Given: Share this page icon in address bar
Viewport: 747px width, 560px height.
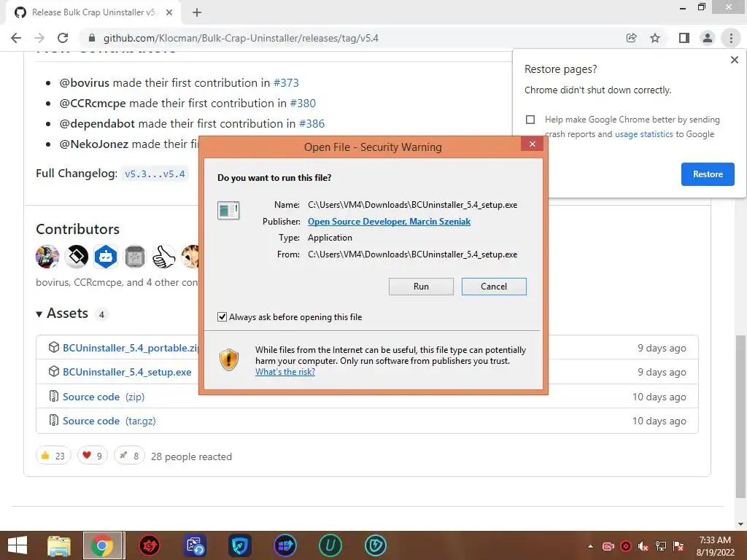Looking at the screenshot, I should coord(631,38).
